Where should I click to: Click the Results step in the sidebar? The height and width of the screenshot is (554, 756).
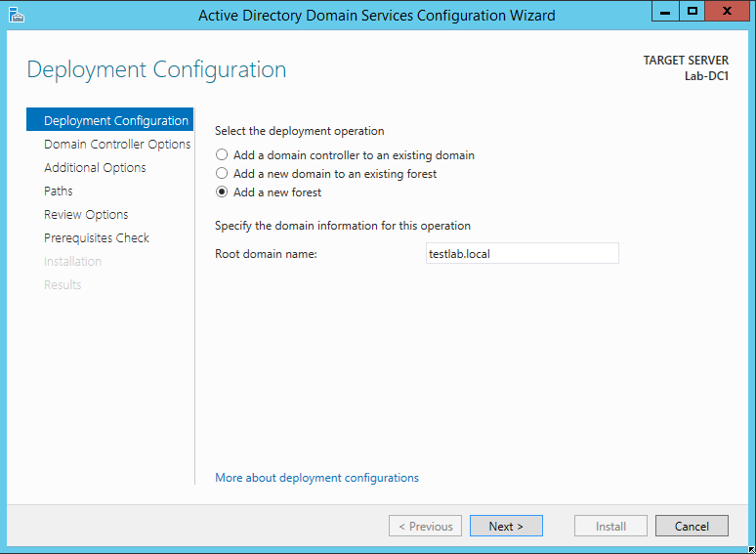63,285
